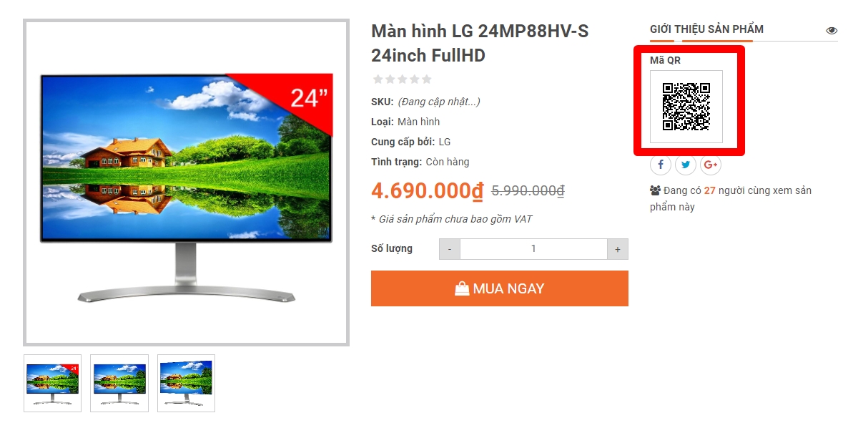868x428 pixels.
Task: Click the Màn hình category link
Action: pyautogui.click(x=419, y=122)
